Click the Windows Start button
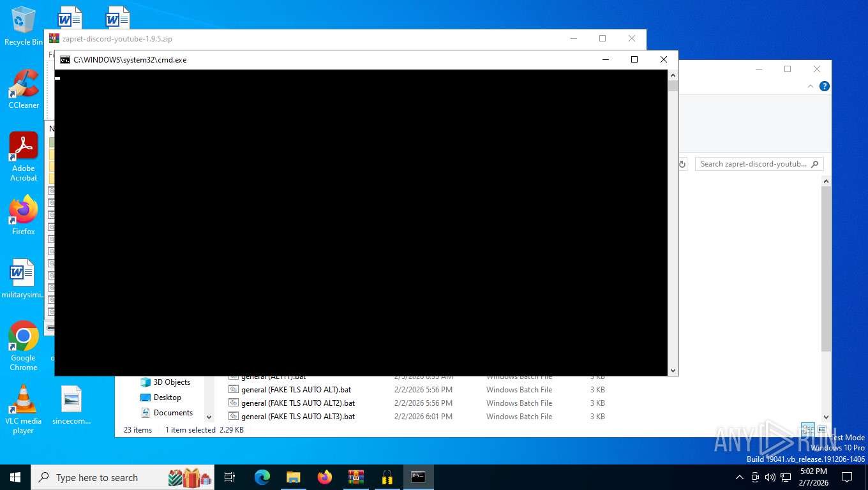The width and height of the screenshot is (868, 490). (15, 477)
